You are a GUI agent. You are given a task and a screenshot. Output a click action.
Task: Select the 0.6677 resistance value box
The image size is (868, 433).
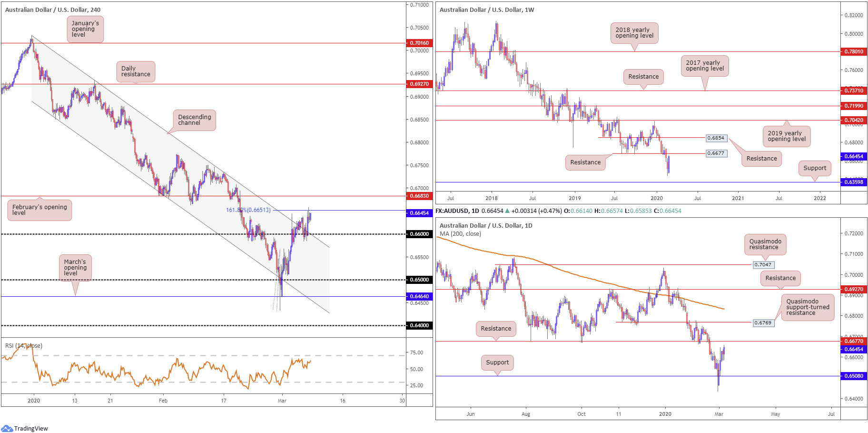tap(716, 153)
